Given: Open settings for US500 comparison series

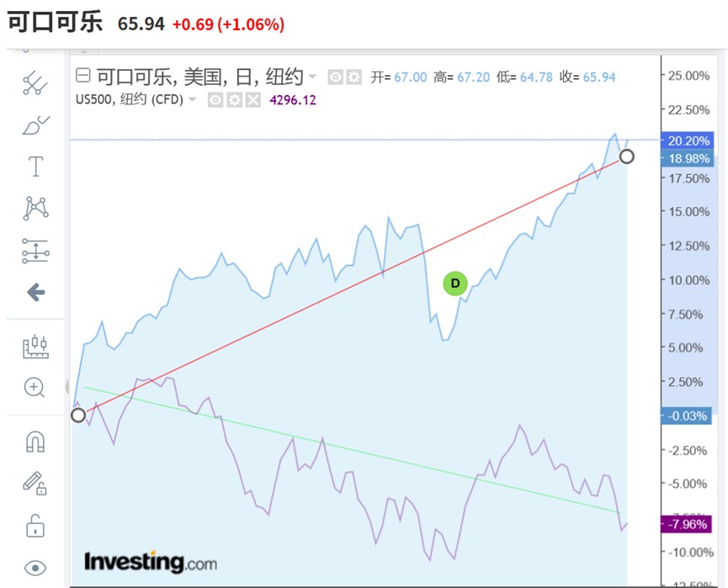Looking at the screenshot, I should [x=234, y=100].
